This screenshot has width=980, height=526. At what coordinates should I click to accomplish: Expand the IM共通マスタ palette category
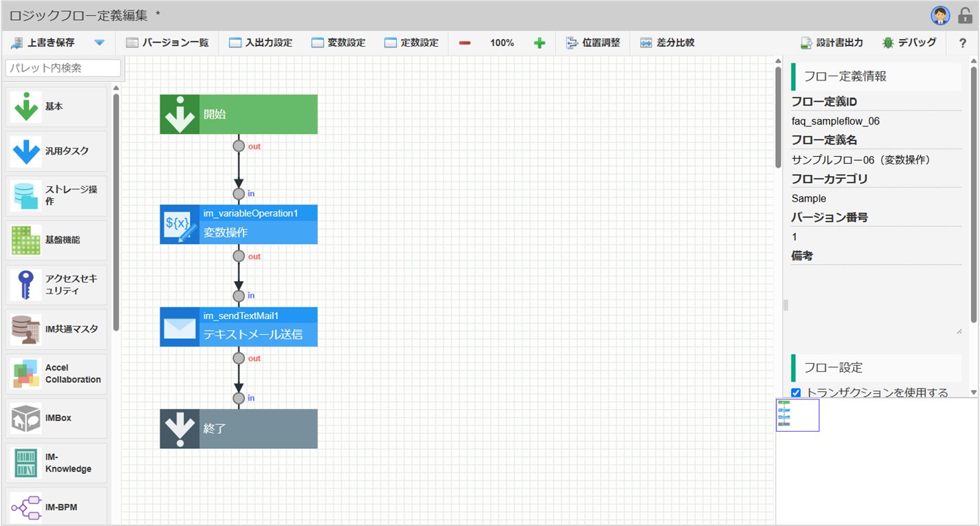tap(56, 329)
